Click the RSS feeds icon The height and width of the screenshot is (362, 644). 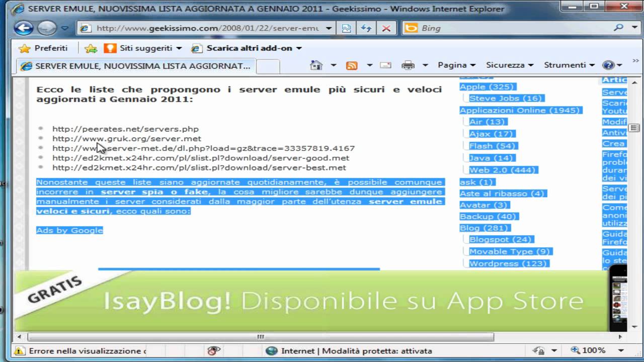point(352,65)
